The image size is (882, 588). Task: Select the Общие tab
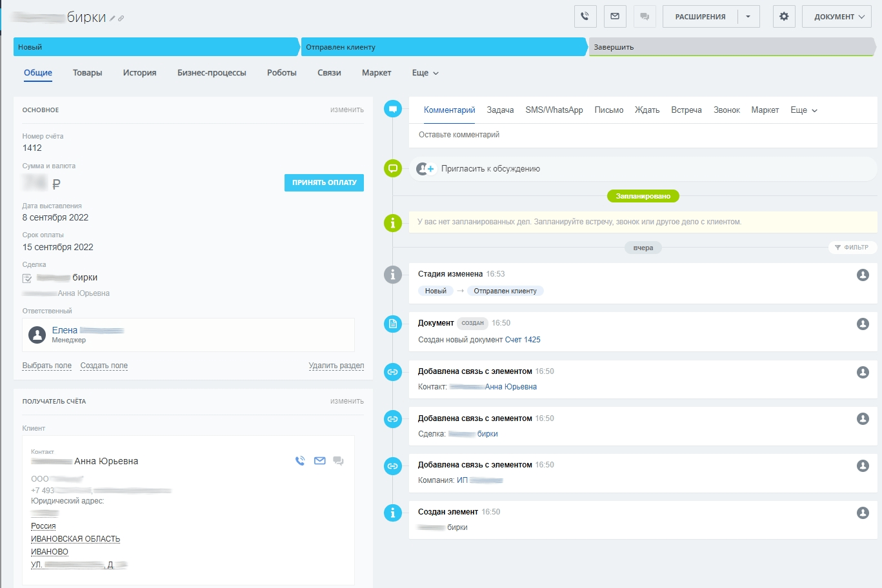(x=38, y=73)
